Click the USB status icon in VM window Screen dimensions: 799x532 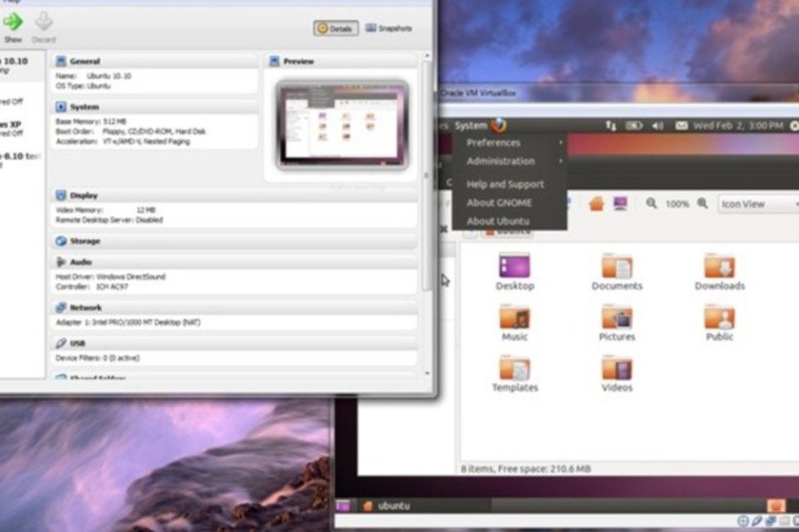(x=756, y=521)
